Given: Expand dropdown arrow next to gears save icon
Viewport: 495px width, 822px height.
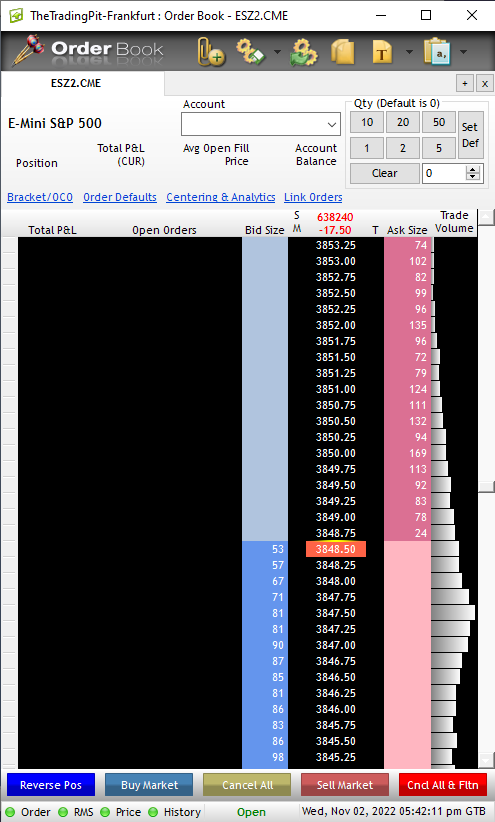Looking at the screenshot, I should point(277,52).
